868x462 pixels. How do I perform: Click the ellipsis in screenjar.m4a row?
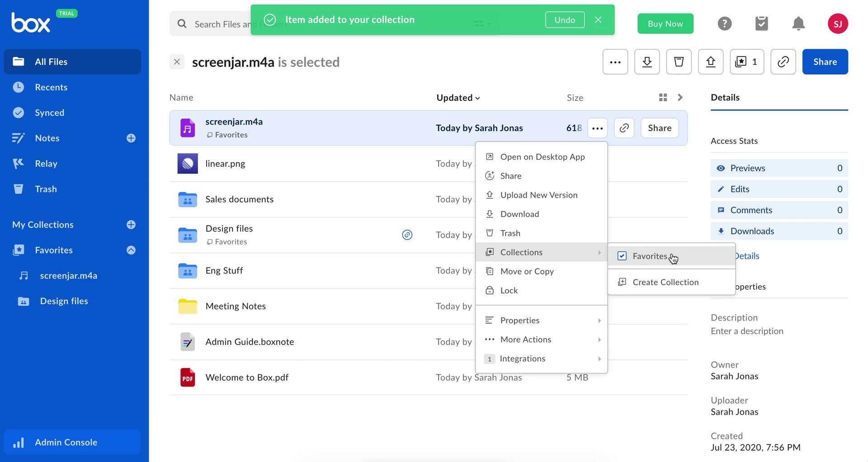click(597, 128)
